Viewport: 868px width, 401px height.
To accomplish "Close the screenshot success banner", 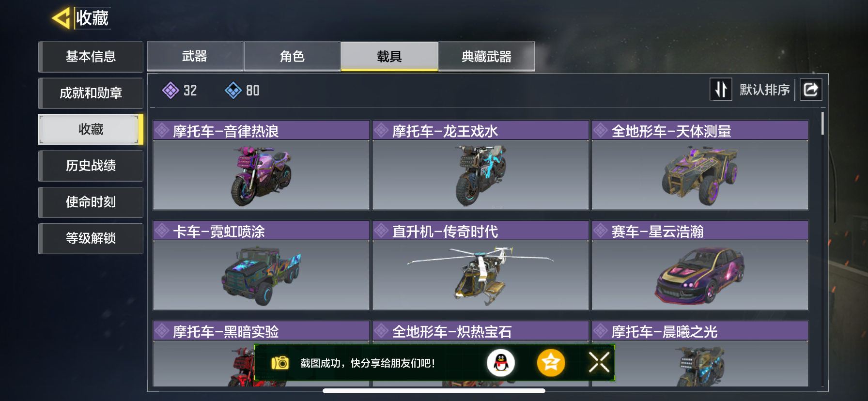I will 599,362.
